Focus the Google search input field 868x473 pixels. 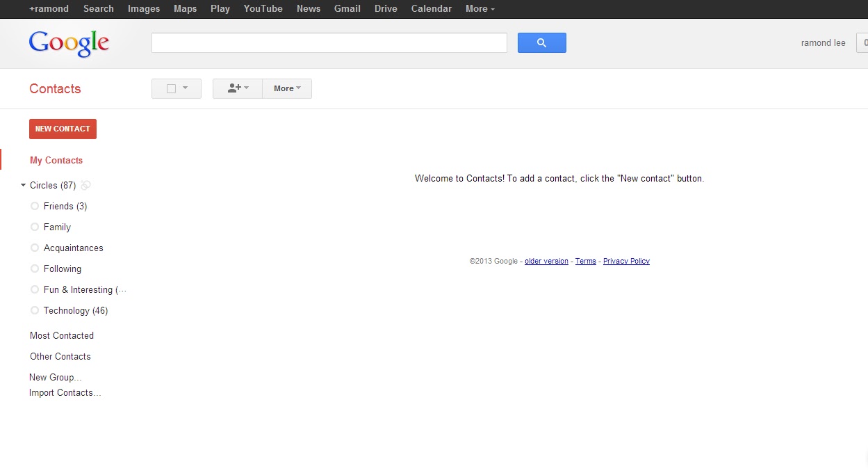(329, 43)
